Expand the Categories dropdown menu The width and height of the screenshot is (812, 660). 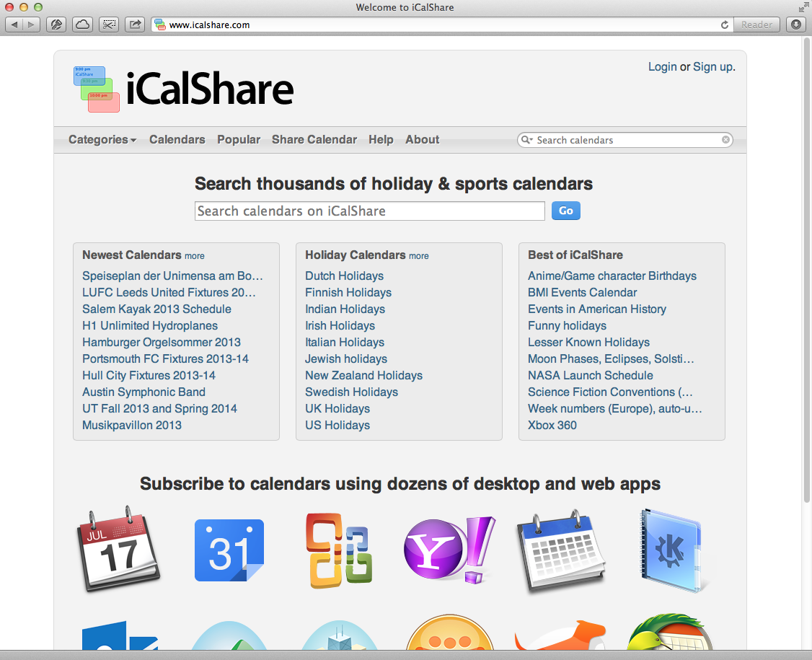102,139
